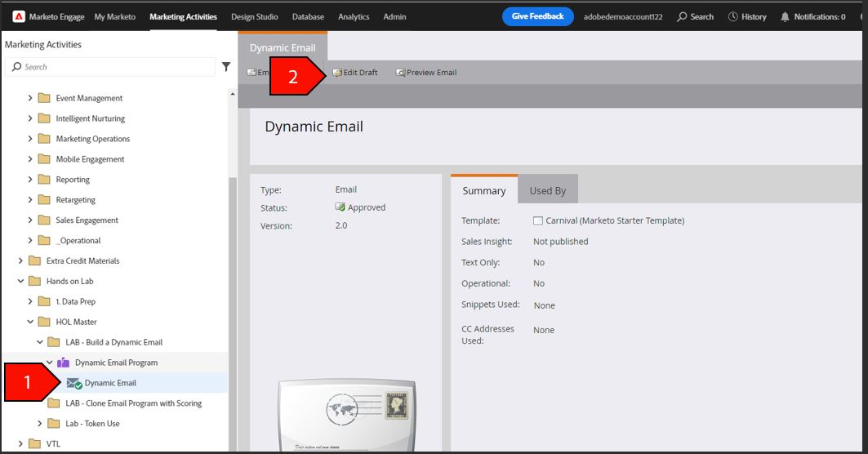This screenshot has width=868, height=454.
Task: Click the 1. Data Prep folder icon
Action: [44, 301]
